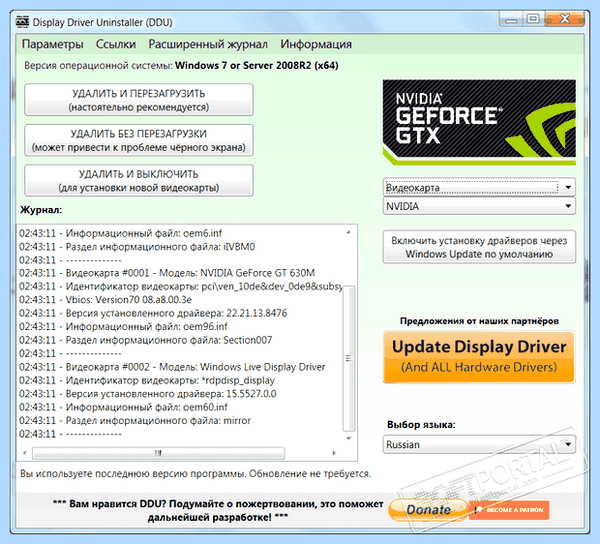Click the Windows 7 OS version text

pos(257,65)
